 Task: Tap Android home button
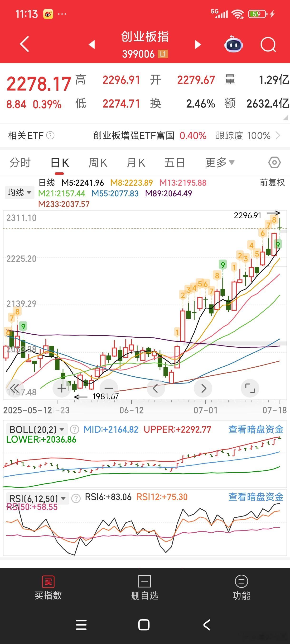pos(144,625)
